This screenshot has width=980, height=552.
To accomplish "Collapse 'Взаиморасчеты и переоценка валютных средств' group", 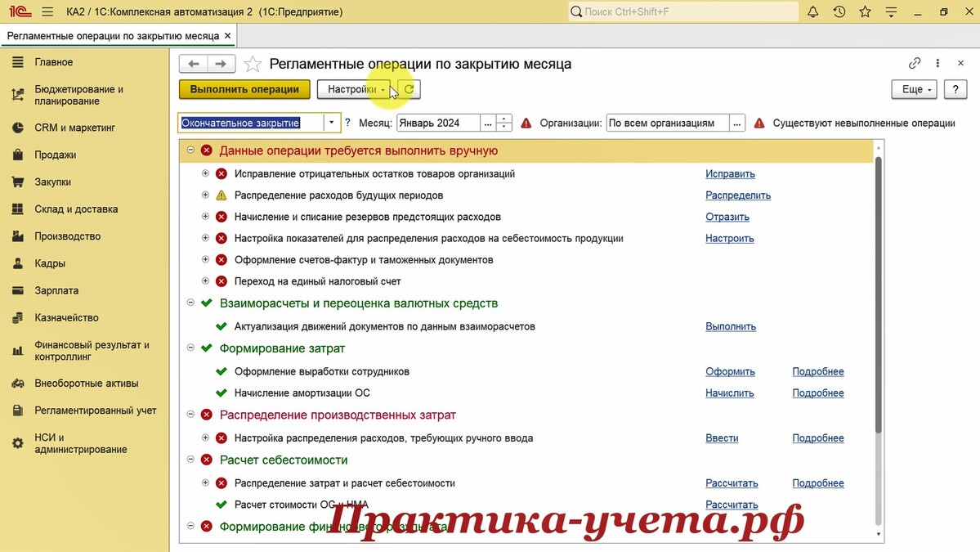I will point(190,303).
